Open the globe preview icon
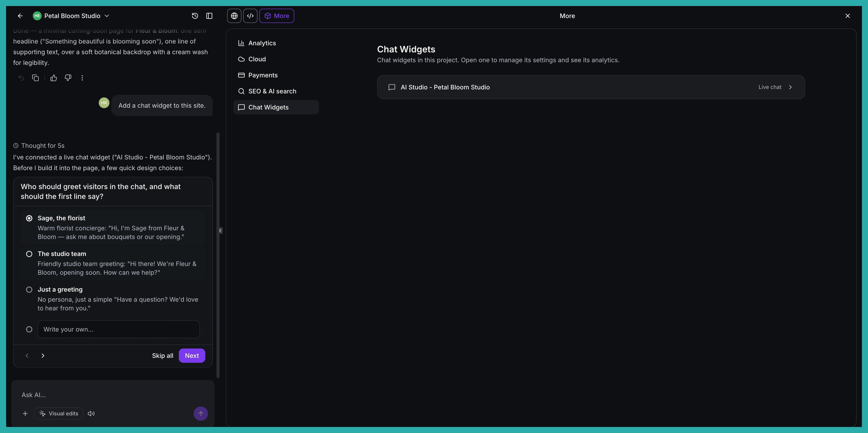 tap(234, 16)
